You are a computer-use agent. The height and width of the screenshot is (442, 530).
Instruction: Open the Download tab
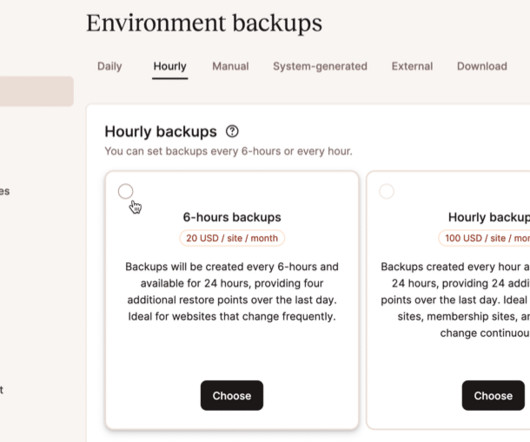[x=482, y=66]
